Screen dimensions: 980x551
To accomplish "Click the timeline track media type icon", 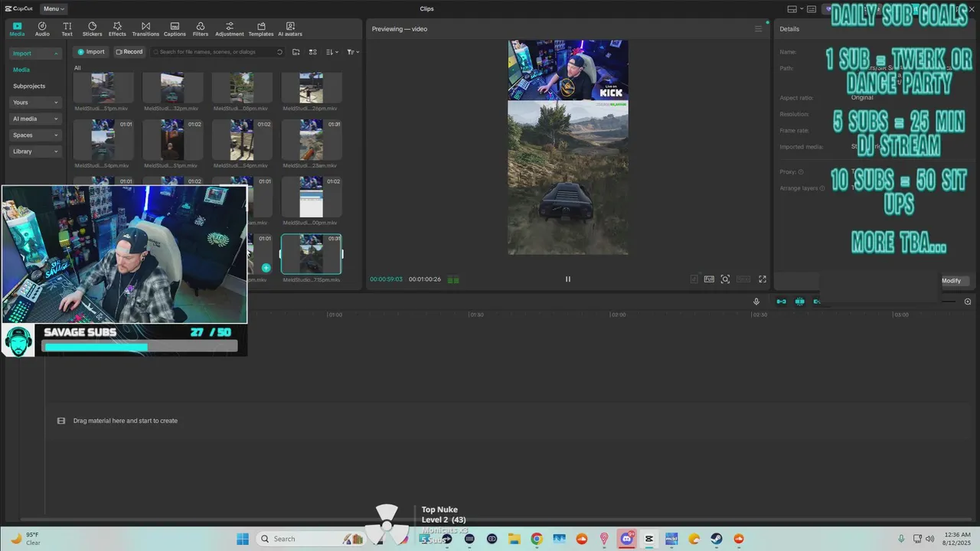I will click(61, 421).
